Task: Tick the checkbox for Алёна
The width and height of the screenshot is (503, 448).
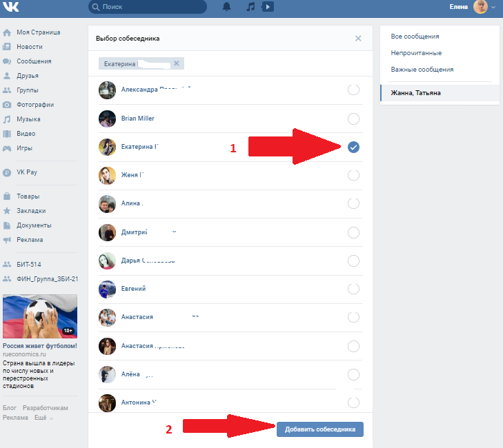Action: coord(353,374)
